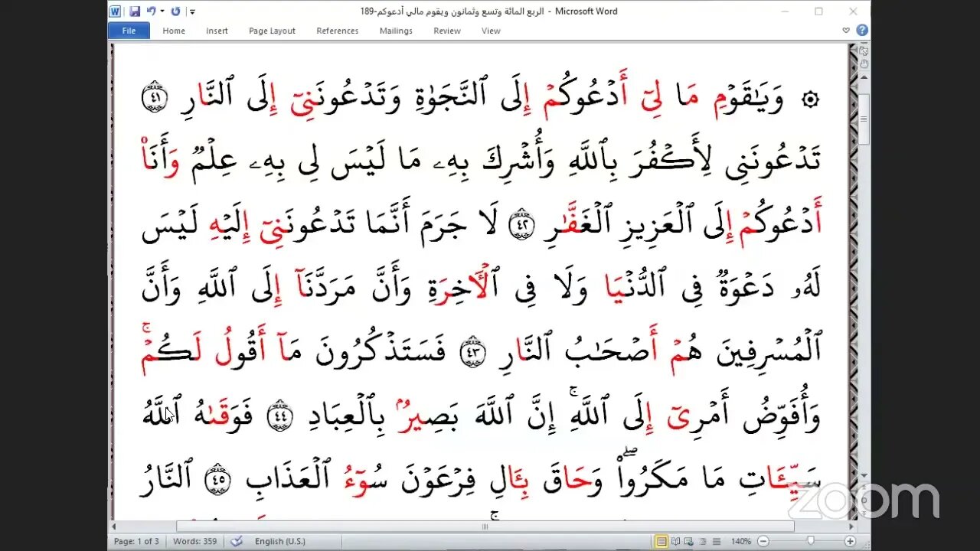Switch to Web Layout view
The height and width of the screenshot is (551, 980).
click(x=690, y=541)
